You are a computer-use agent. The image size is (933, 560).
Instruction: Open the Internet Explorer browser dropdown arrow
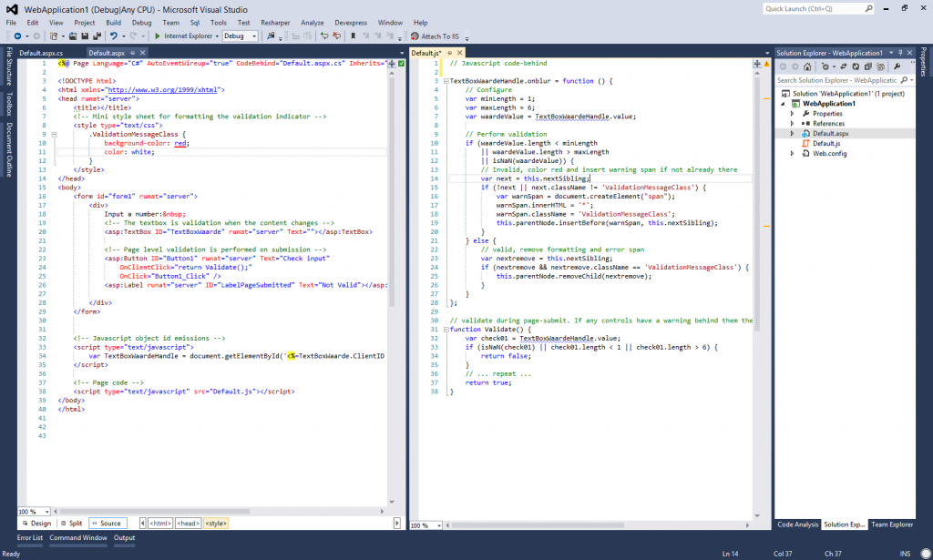[217, 36]
